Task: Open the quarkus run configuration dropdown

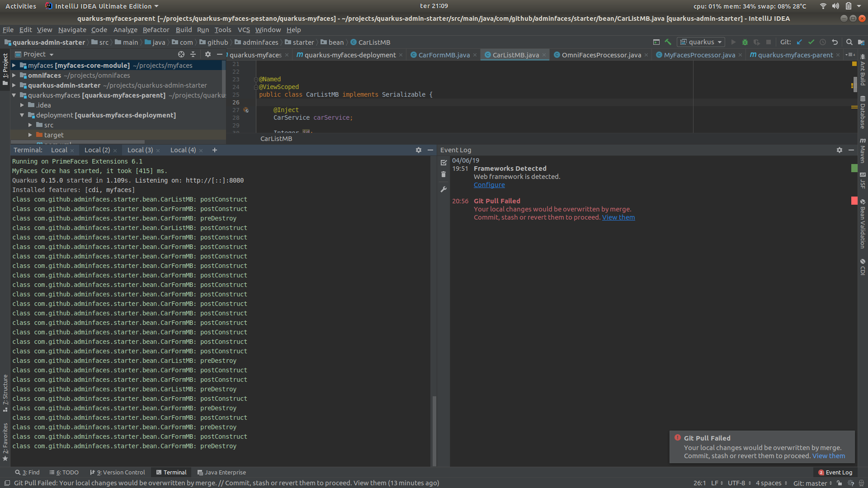Action: click(719, 42)
